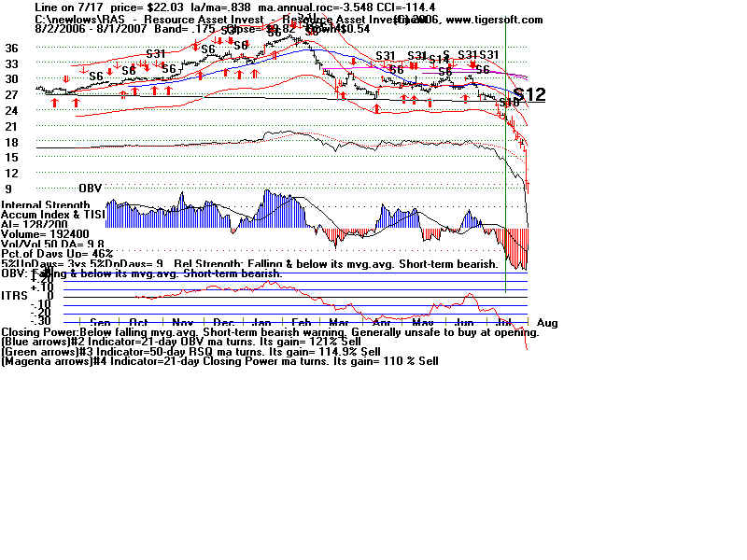Image resolution: width=747 pixels, height=560 pixels.
Task: Click the 'ma.annual.roc=-3.548' value
Action: click(x=316, y=7)
